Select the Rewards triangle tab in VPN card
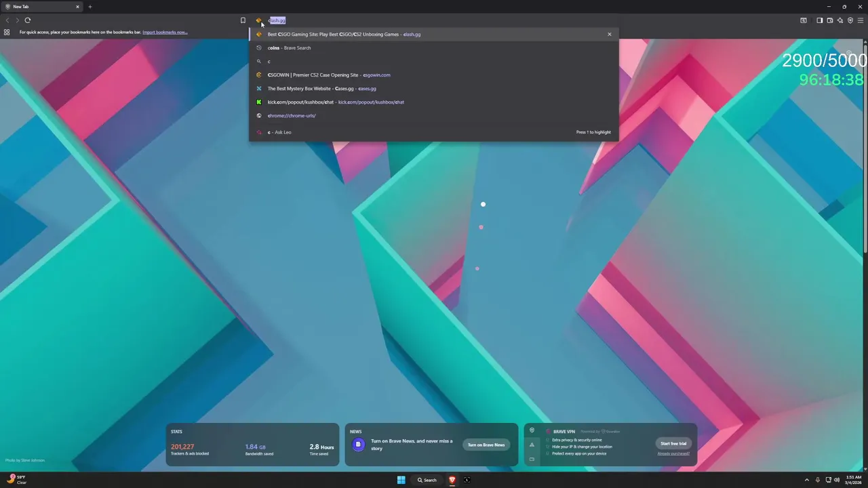 pyautogui.click(x=532, y=445)
